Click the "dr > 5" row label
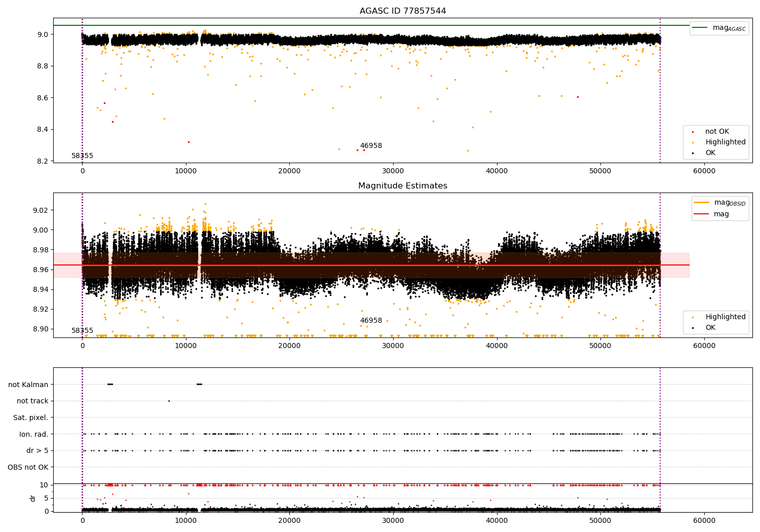This screenshot has height=532, width=760. (37, 451)
